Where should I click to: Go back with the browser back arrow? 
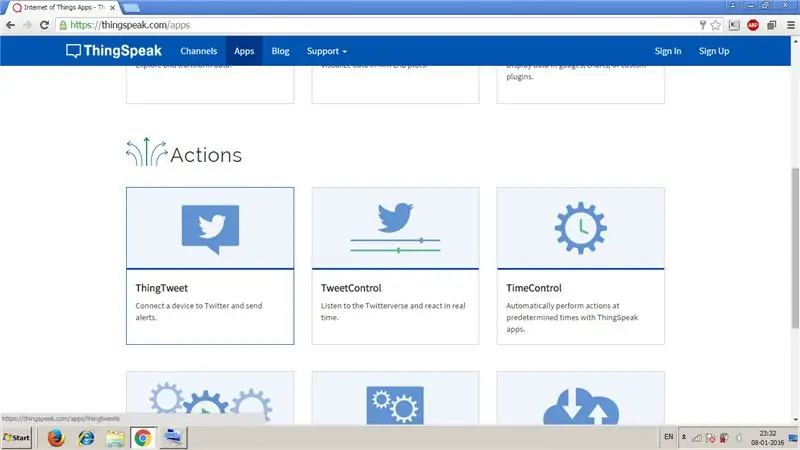point(10,25)
